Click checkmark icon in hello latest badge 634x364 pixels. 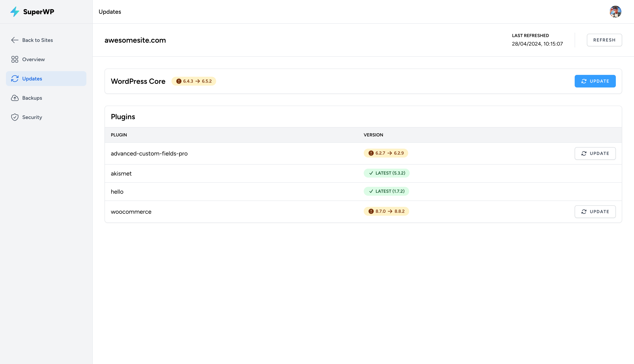(371, 191)
